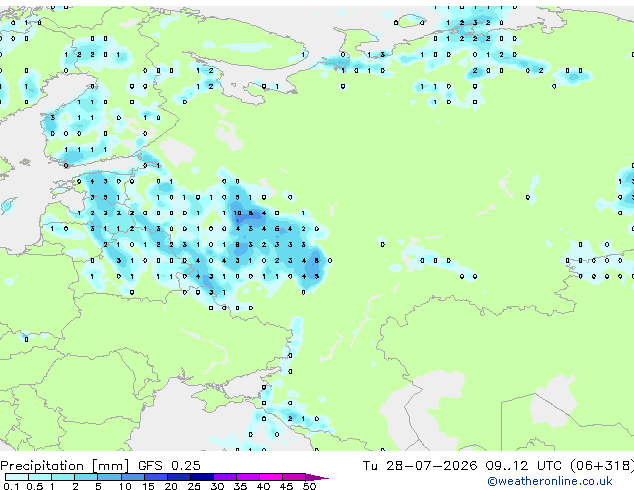Click the 30–35 mm purple legend box
This screenshot has width=634, height=490.
pyautogui.click(x=225, y=477)
